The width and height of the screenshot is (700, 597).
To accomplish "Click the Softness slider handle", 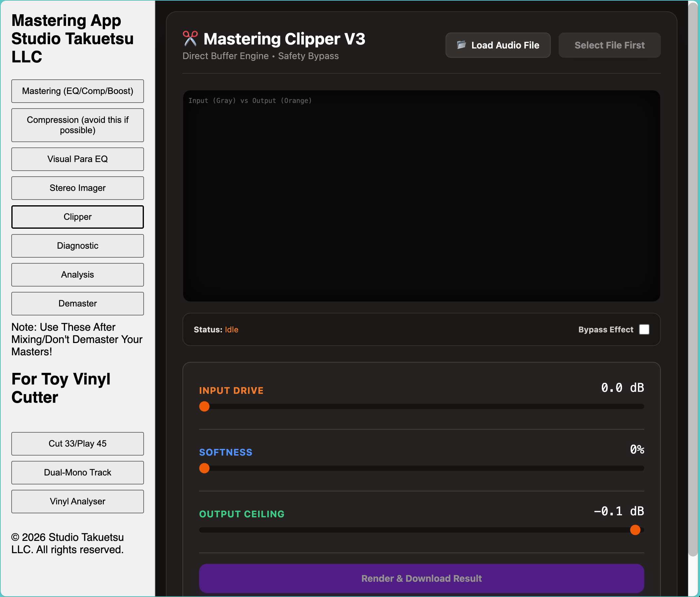I will click(x=204, y=468).
